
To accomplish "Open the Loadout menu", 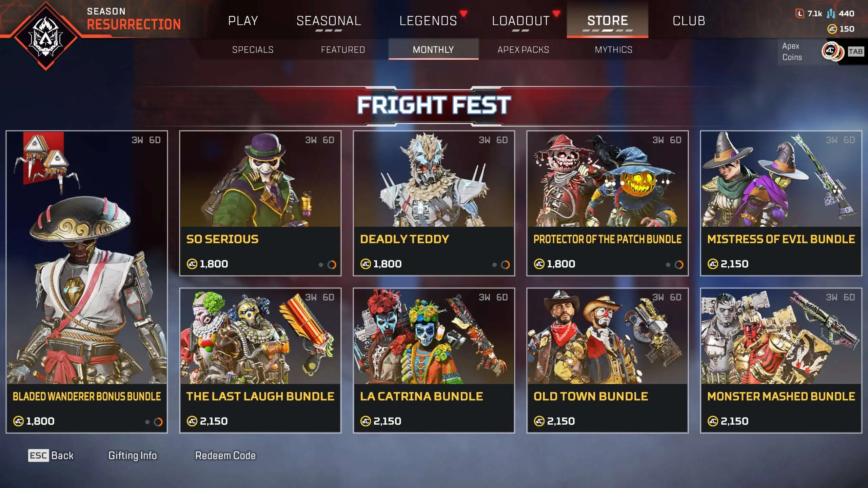I will (x=521, y=21).
